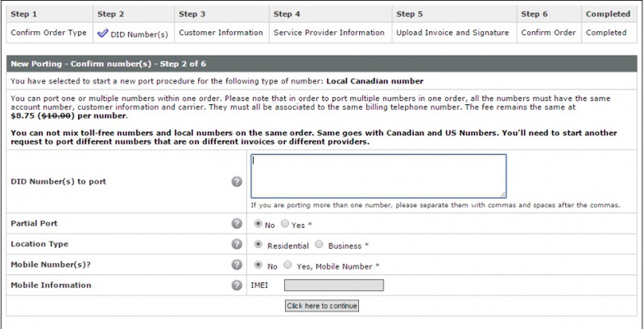
Task: Focus the DID Number(s) to port text area
Action: pyautogui.click(x=379, y=176)
